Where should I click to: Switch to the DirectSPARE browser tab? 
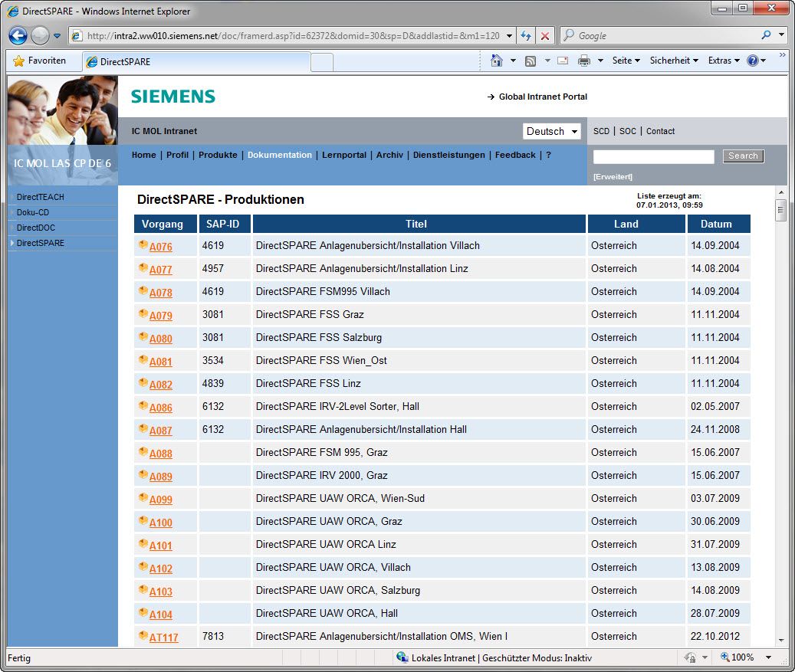pyautogui.click(x=196, y=62)
